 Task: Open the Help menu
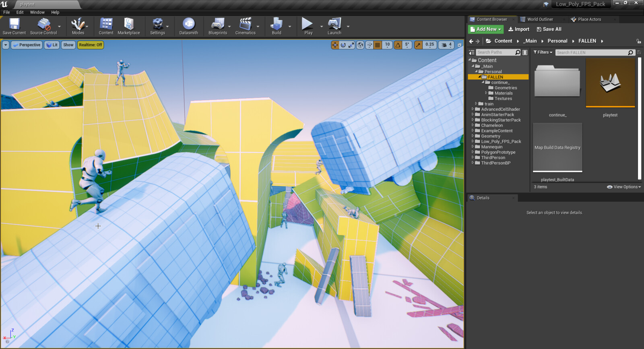point(55,12)
